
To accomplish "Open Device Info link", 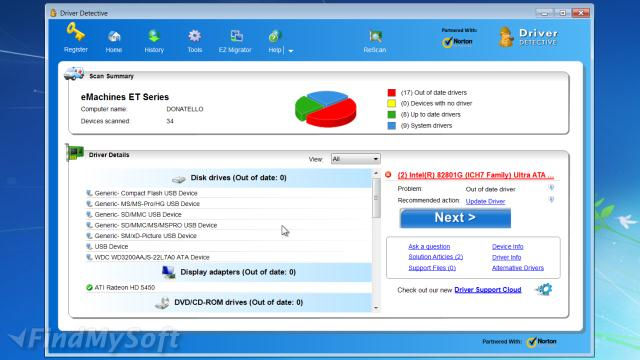I will [x=507, y=247].
